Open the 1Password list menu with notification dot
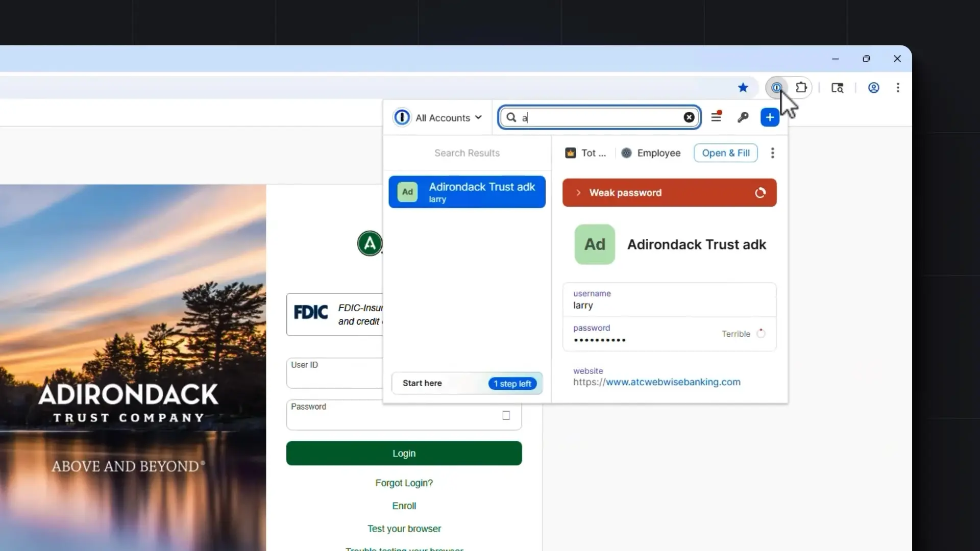 coord(716,117)
